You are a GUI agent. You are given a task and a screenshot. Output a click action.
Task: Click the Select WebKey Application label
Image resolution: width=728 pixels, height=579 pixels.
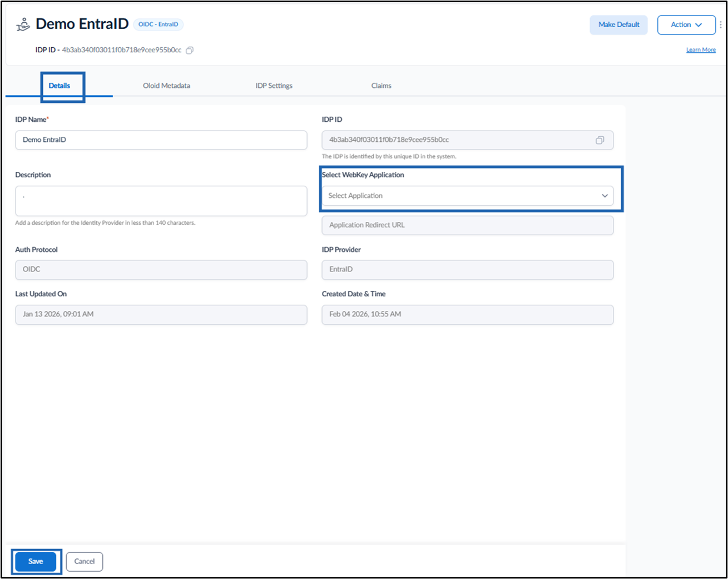[x=363, y=175]
